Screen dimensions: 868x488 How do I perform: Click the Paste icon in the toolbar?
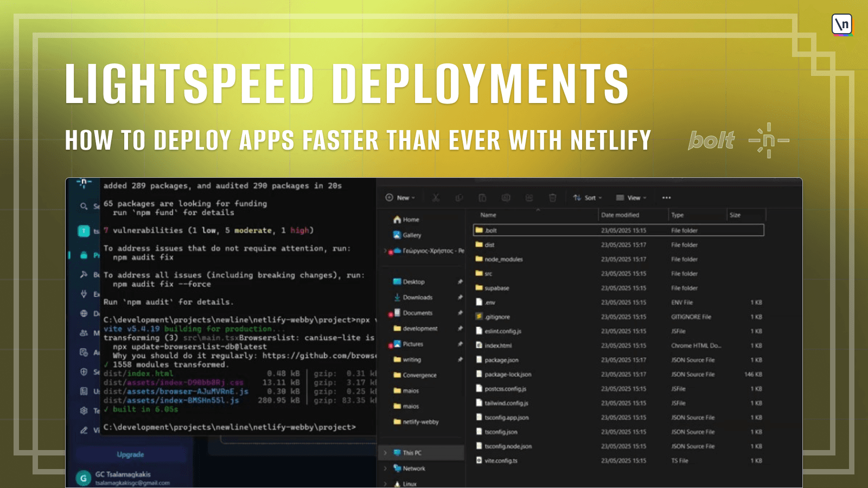pos(482,198)
